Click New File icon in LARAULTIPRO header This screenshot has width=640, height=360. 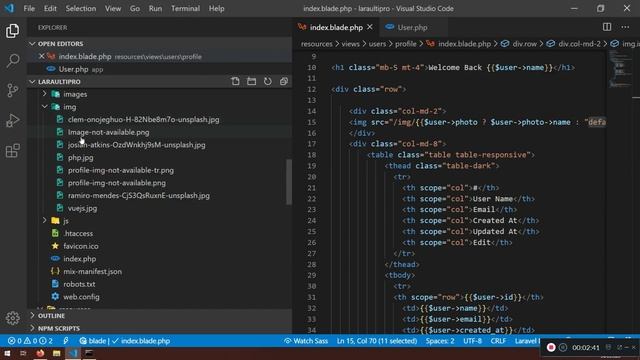point(236,81)
